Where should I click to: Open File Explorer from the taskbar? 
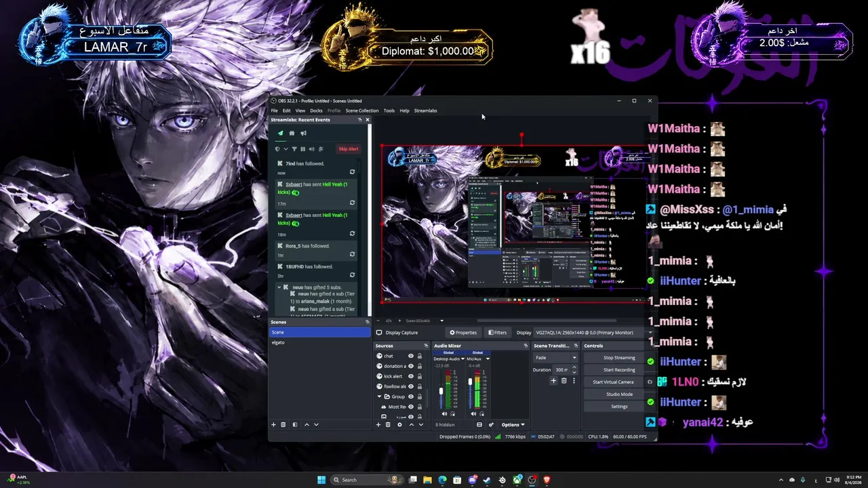tap(427, 480)
